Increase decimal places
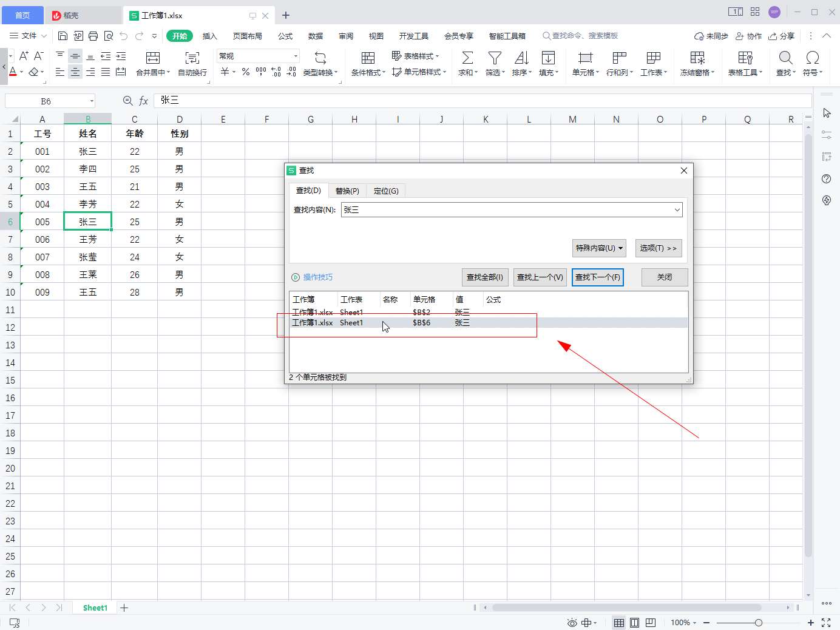Image resolution: width=840 pixels, height=630 pixels. 276,72
